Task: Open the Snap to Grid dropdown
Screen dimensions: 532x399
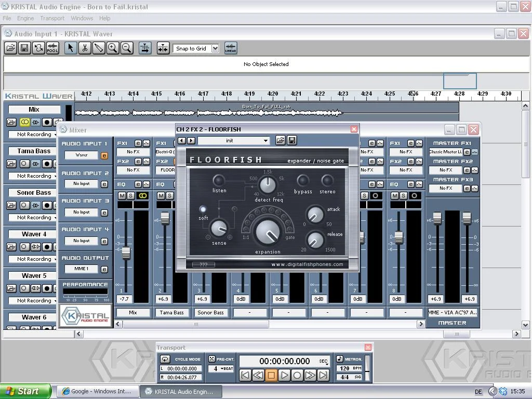Action: (215, 48)
